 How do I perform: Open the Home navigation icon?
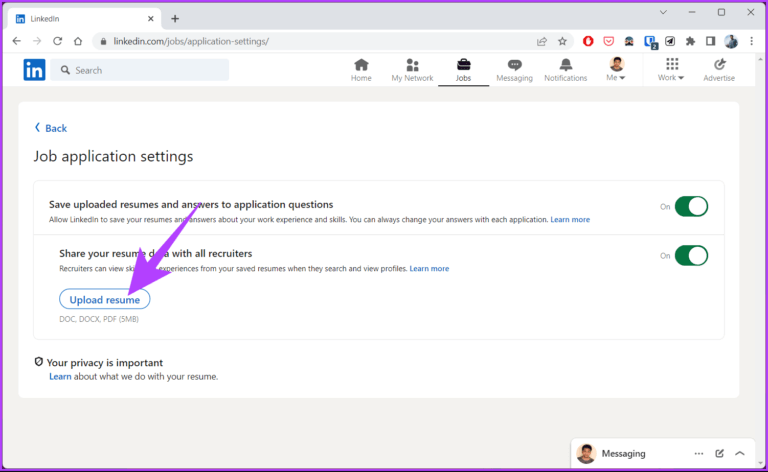coord(361,70)
